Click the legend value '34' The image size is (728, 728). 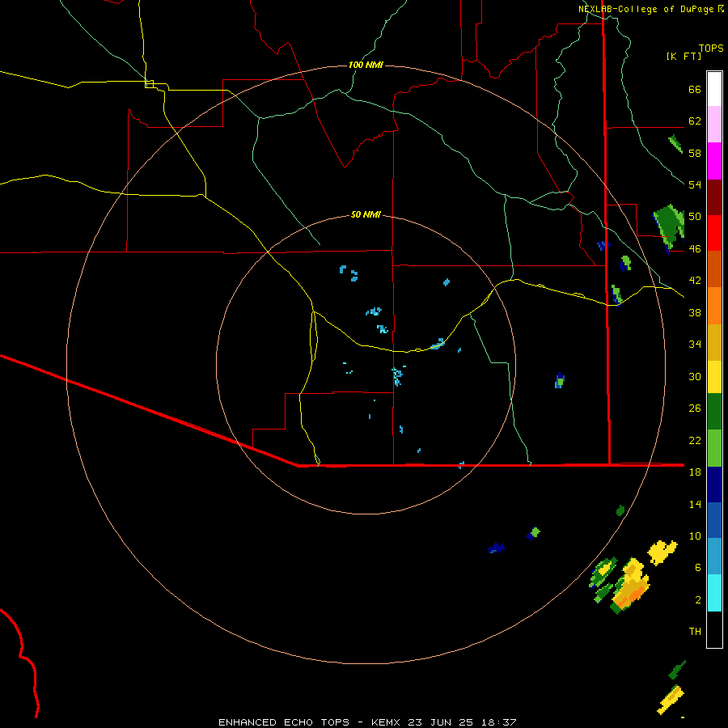point(695,344)
